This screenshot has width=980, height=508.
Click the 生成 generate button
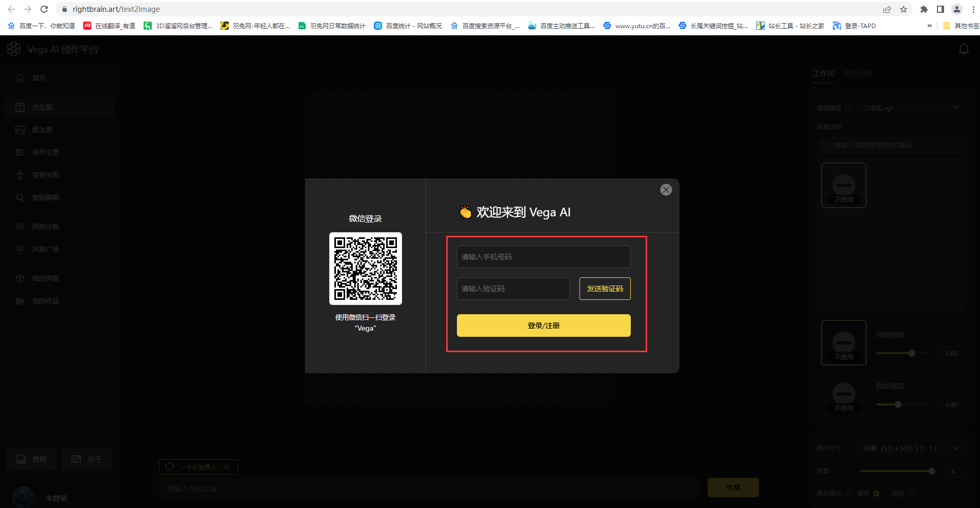tap(733, 487)
